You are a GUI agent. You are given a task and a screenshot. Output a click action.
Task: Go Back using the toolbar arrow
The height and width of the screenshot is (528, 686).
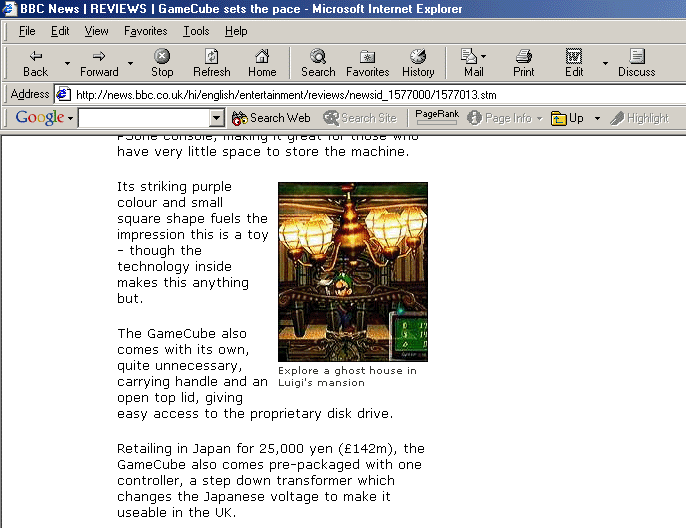[35, 63]
